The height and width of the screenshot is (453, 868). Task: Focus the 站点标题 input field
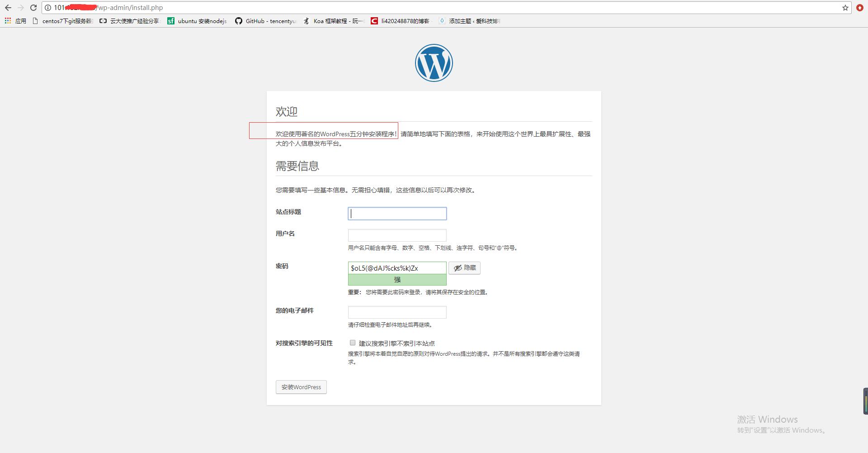coord(397,214)
